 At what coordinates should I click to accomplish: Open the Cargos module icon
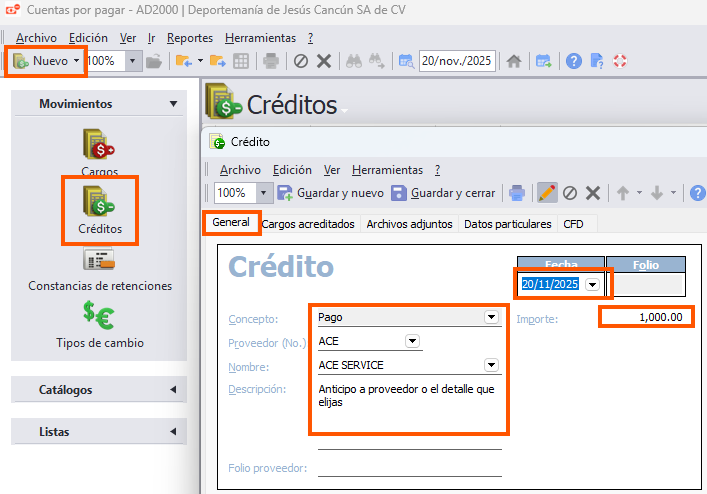(99, 147)
